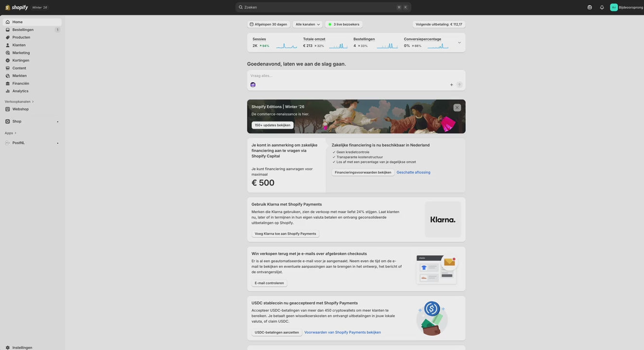Open Voorwaarden van Shopify Payments bekijken link

tap(342, 332)
